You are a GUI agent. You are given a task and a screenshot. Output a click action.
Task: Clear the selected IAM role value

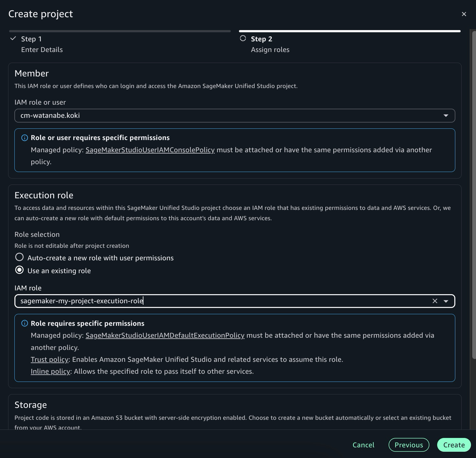tap(435, 301)
